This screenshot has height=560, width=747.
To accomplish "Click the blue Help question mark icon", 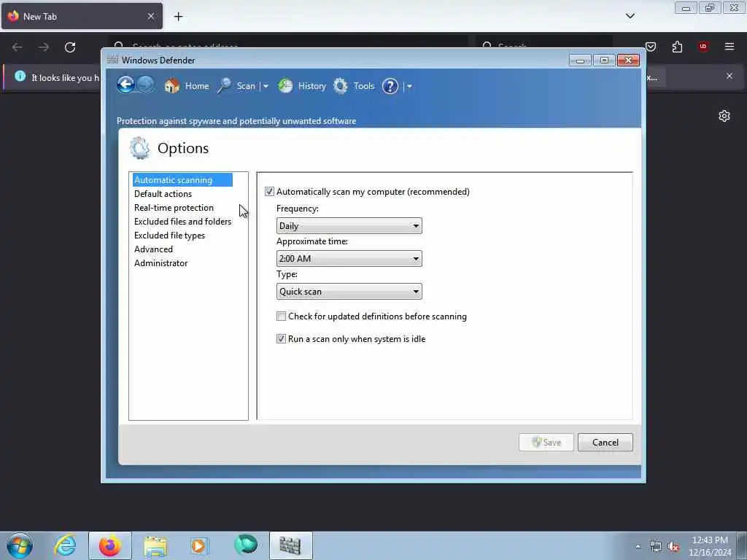I will click(390, 86).
